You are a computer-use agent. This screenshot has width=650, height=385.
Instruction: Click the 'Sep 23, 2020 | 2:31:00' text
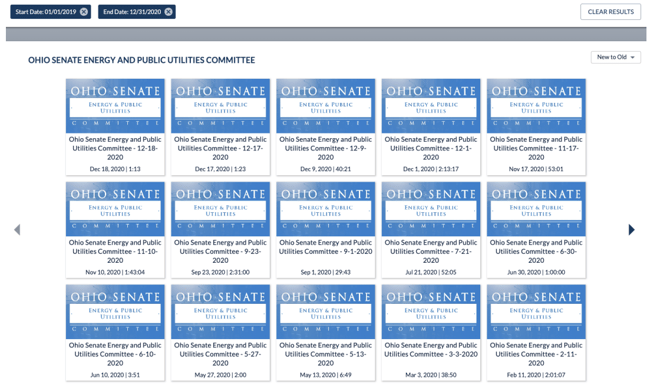point(221,272)
